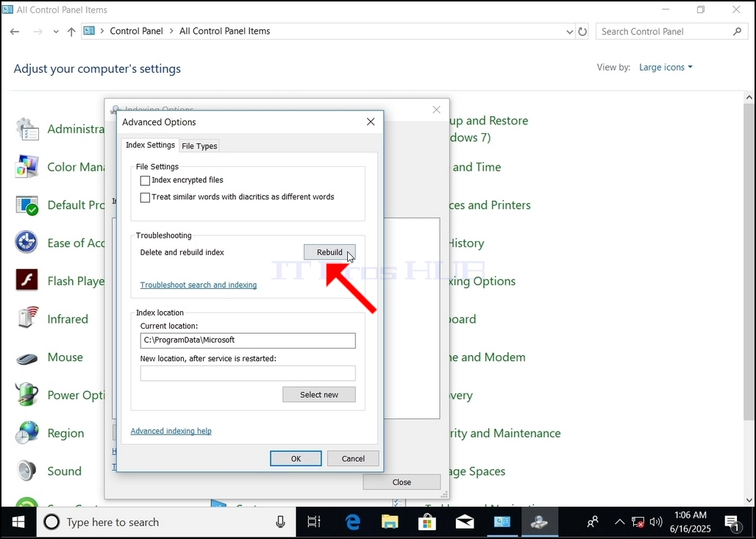Refresh the Control Panel view

point(582,32)
